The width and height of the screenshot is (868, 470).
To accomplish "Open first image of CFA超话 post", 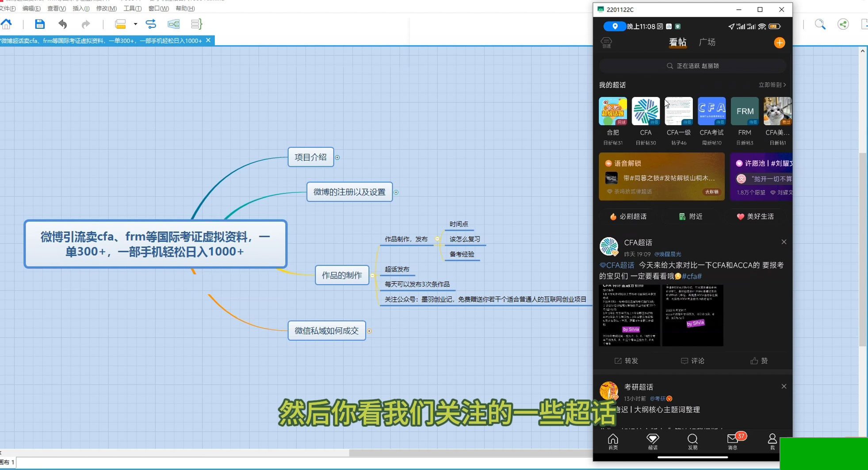I will [630, 316].
